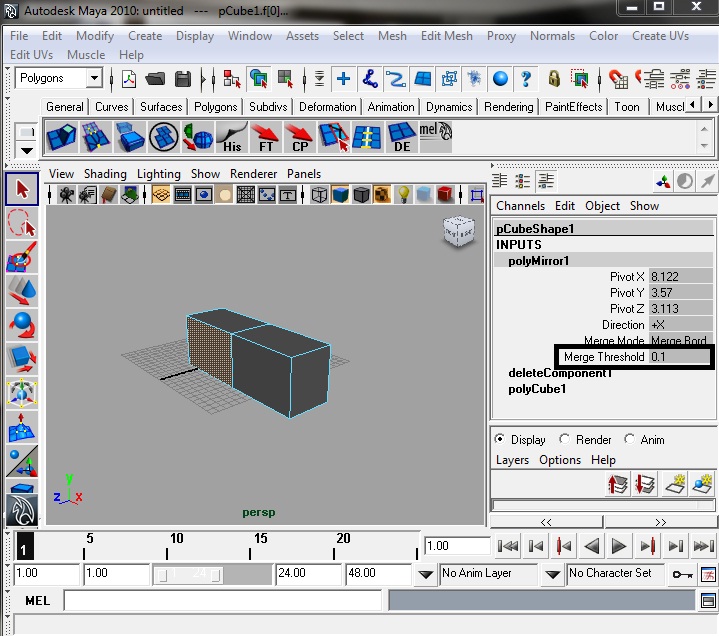This screenshot has width=719, height=636.
Task: Click the time range slider bar
Action: [x=188, y=574]
